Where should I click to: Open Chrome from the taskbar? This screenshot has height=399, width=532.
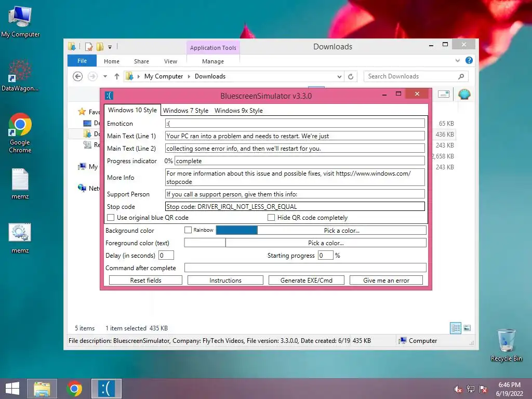point(74,389)
